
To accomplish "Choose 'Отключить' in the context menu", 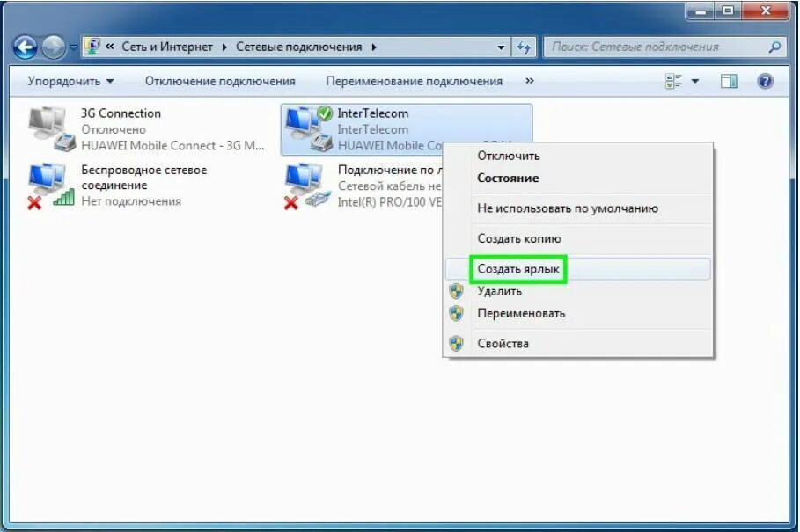I will 578,156.
